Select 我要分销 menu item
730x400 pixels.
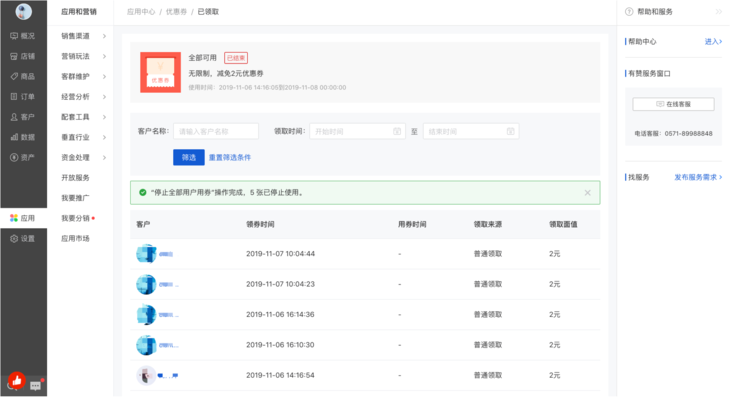(x=75, y=218)
